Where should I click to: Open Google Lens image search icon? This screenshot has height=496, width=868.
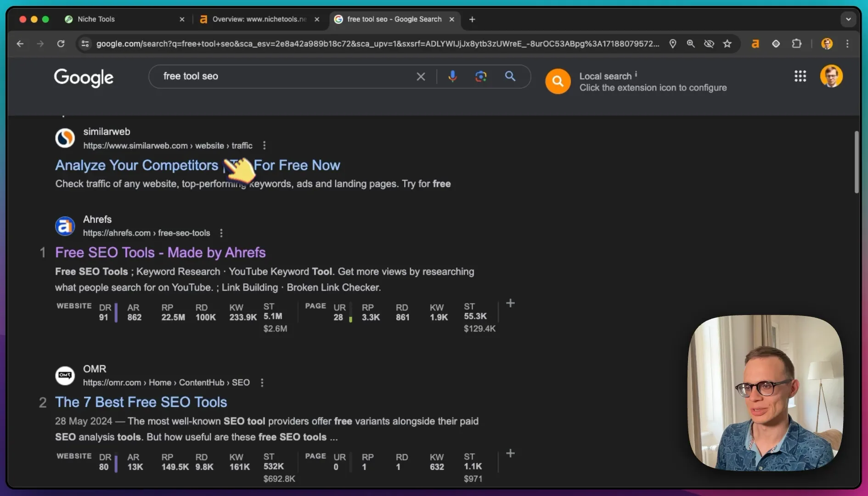(480, 76)
